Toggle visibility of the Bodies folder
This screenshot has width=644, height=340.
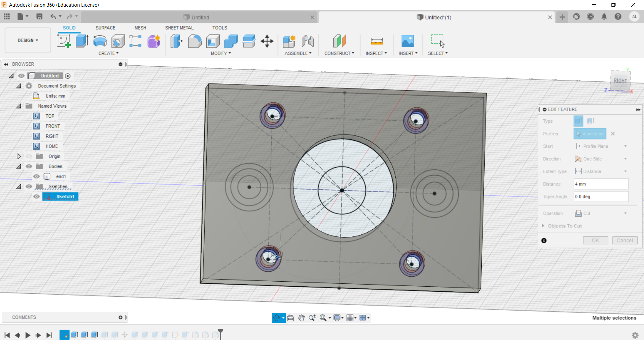[x=29, y=166]
